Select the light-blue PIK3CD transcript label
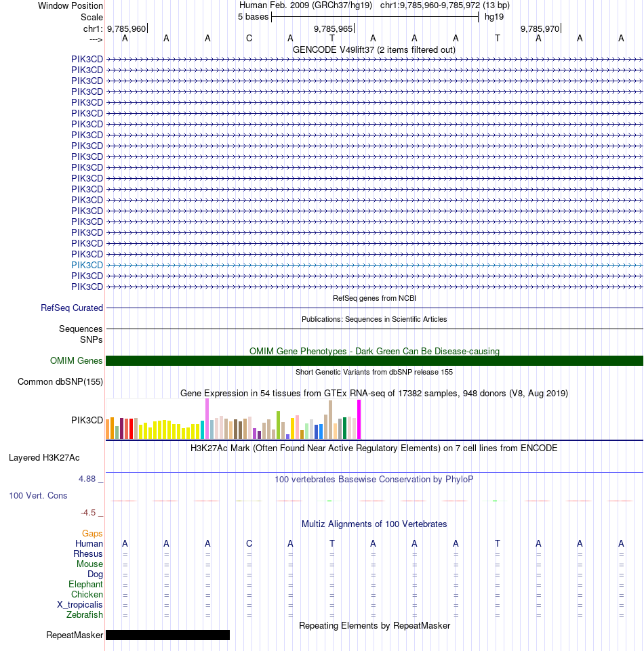Screen dimensions: 644x651 click(87, 265)
